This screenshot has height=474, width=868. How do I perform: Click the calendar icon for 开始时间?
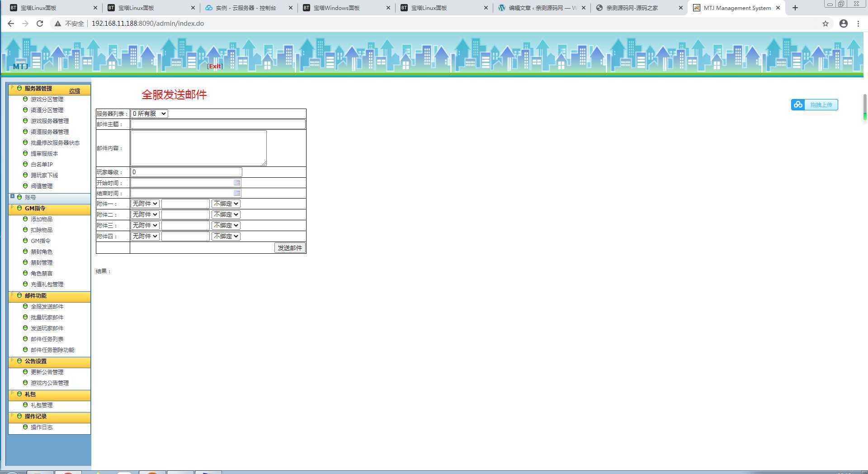237,183
